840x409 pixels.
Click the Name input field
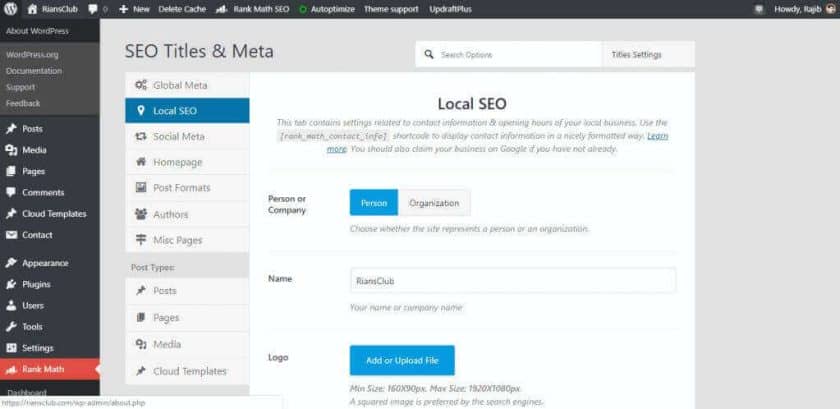pyautogui.click(x=513, y=280)
